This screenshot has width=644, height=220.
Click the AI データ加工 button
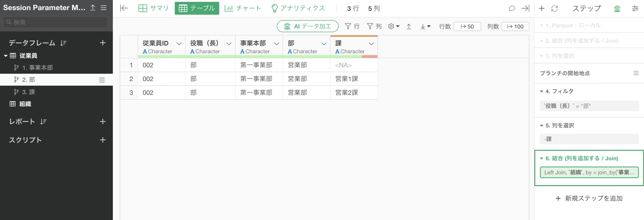click(x=307, y=26)
